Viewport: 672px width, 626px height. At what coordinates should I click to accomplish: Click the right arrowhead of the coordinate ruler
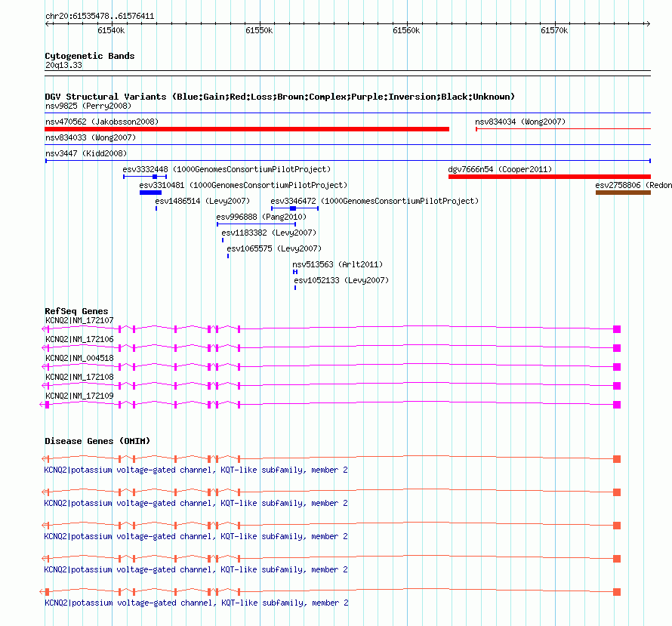(x=648, y=23)
